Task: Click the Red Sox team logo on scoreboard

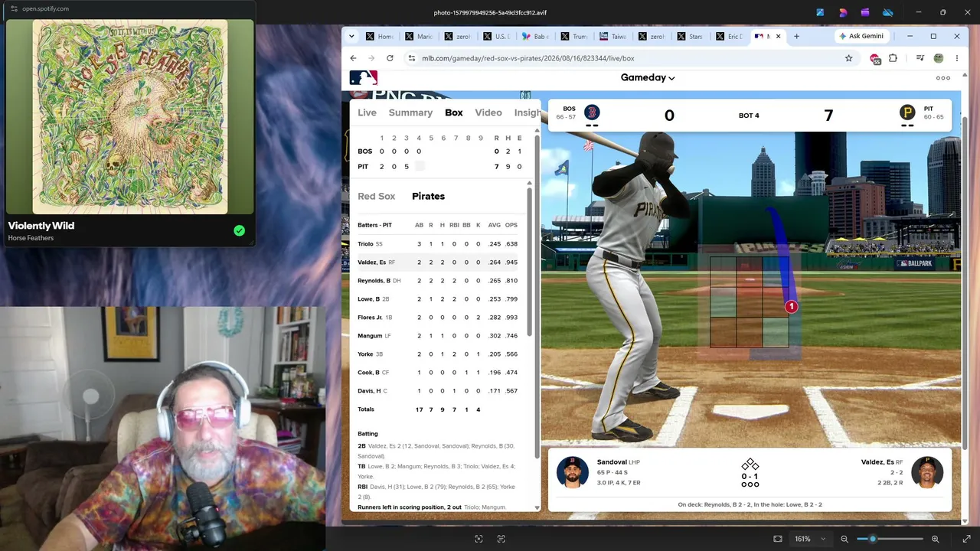Action: tap(592, 112)
